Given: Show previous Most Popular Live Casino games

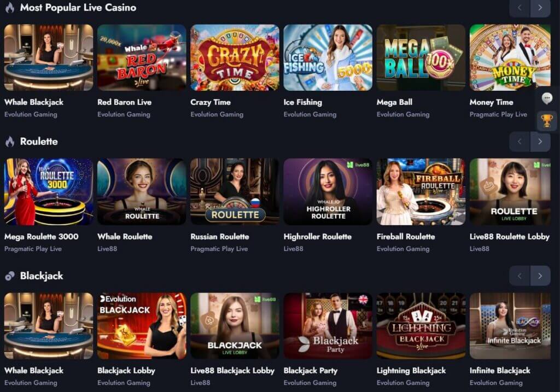Looking at the screenshot, I should (x=520, y=8).
